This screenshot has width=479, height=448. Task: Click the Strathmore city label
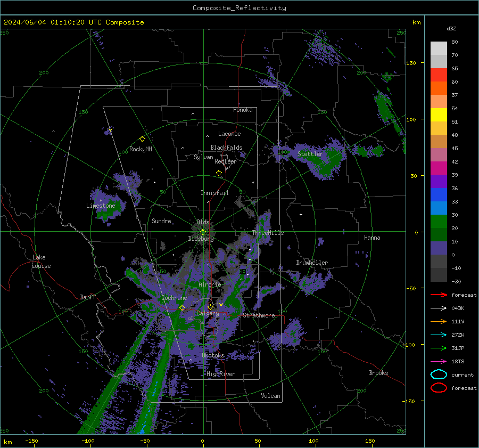click(259, 315)
